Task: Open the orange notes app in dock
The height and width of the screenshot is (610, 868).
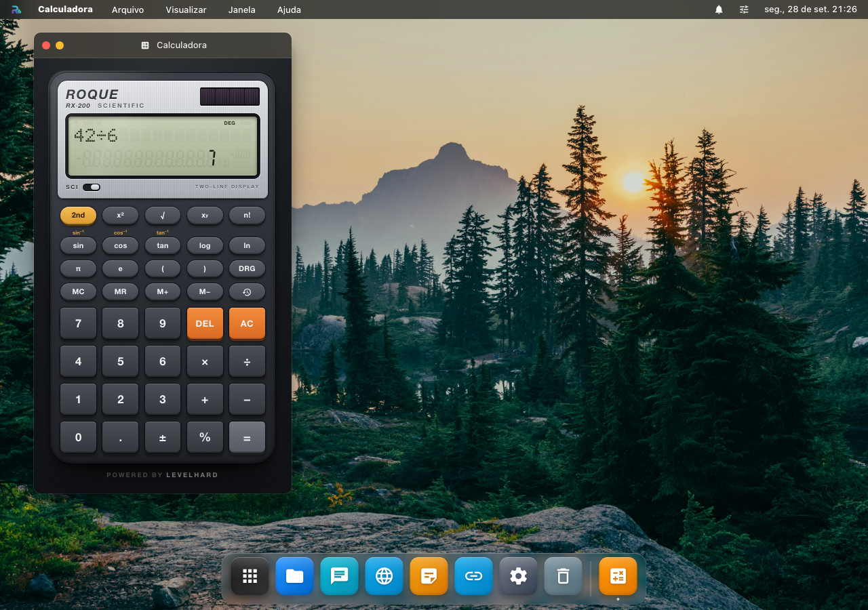Action: [429, 576]
